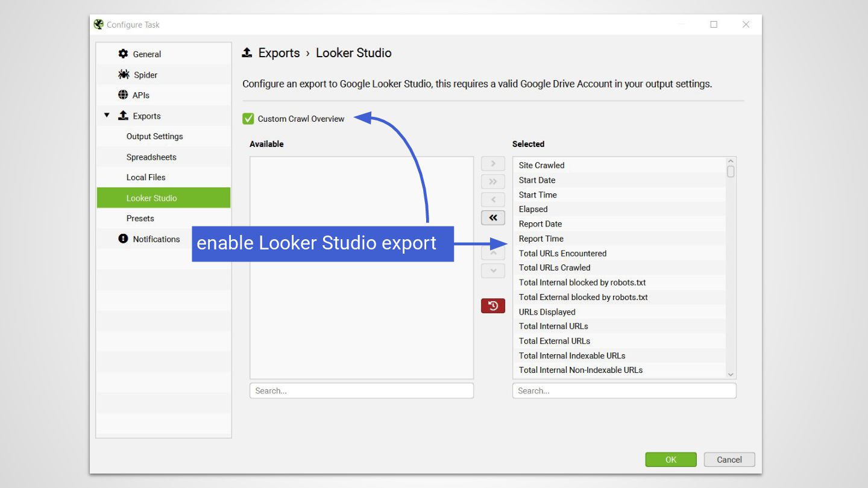
Task: Select 'Total Internal Non-Indexable URLs' row
Action: (x=620, y=370)
